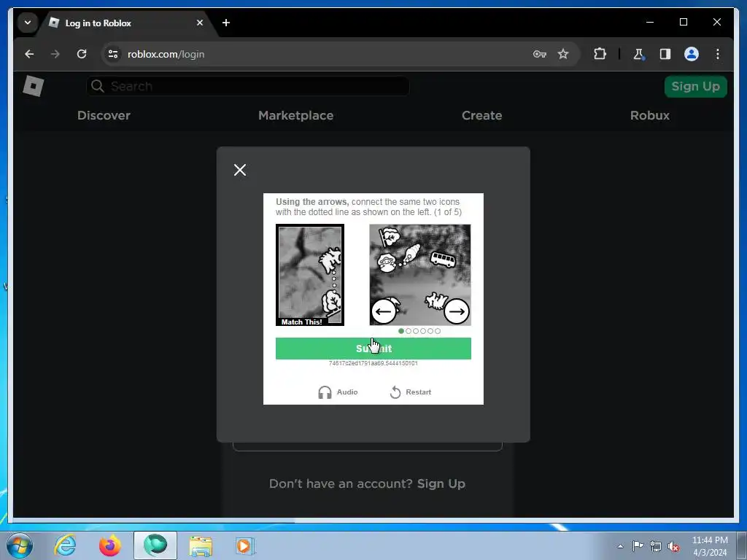Open Windows Media Player from the taskbar

(x=245, y=545)
